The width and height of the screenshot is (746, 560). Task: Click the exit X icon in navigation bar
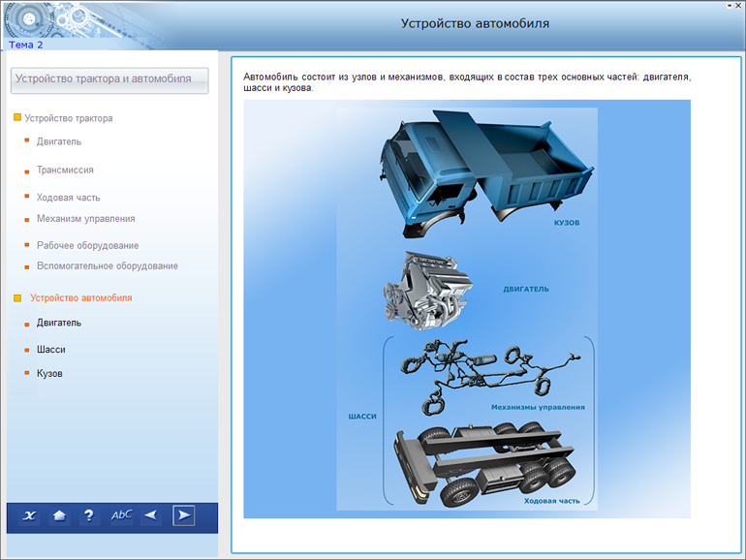[29, 515]
